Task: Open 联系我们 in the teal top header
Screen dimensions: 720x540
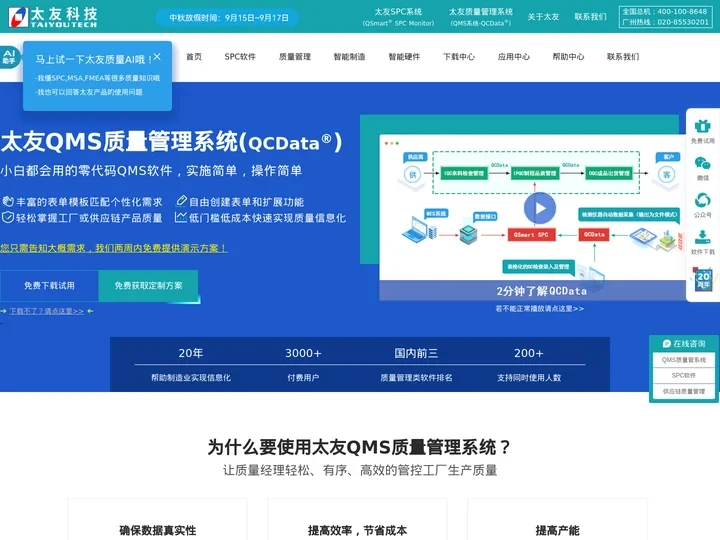Action: click(591, 17)
